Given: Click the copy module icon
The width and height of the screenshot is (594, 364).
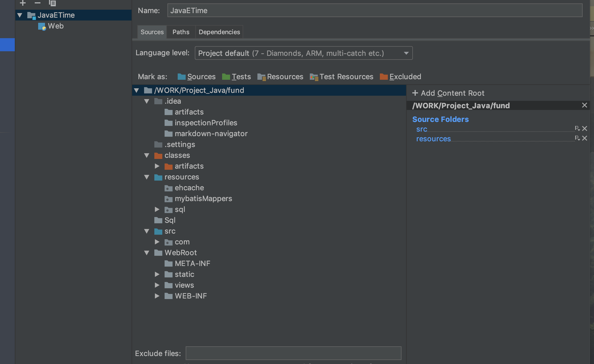Looking at the screenshot, I should pos(52,3).
